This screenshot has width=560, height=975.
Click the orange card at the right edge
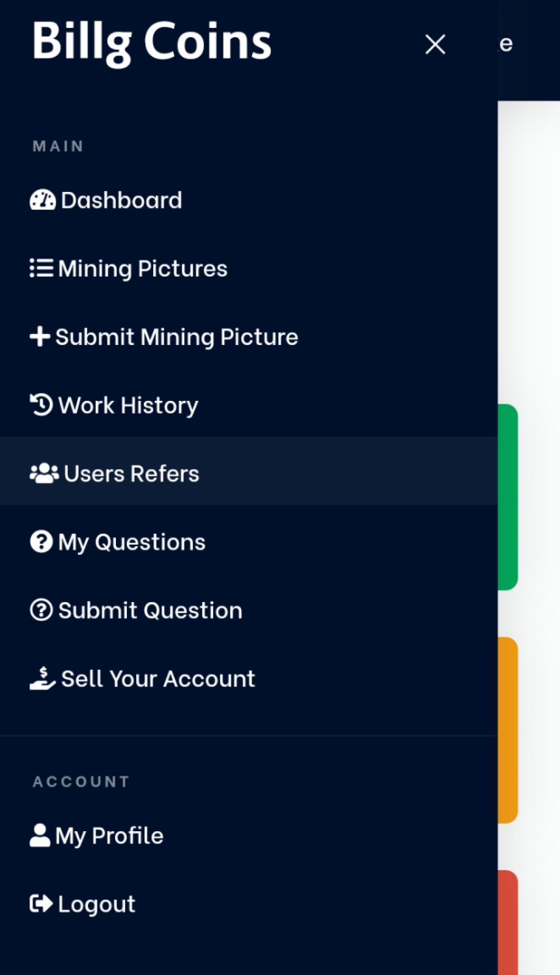pos(507,730)
